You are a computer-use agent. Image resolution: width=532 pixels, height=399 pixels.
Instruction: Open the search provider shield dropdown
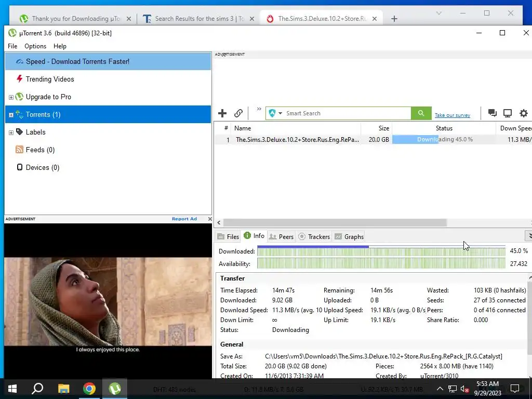[x=275, y=113]
